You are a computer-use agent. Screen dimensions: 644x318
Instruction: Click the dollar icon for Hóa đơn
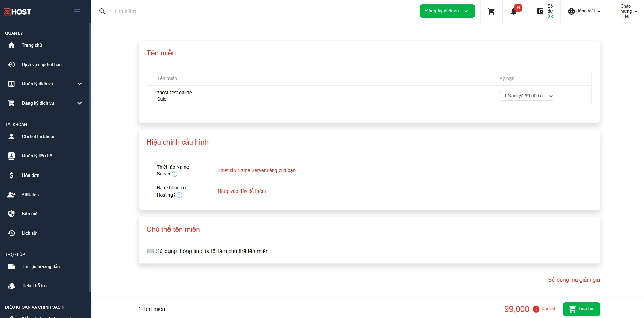click(x=11, y=175)
